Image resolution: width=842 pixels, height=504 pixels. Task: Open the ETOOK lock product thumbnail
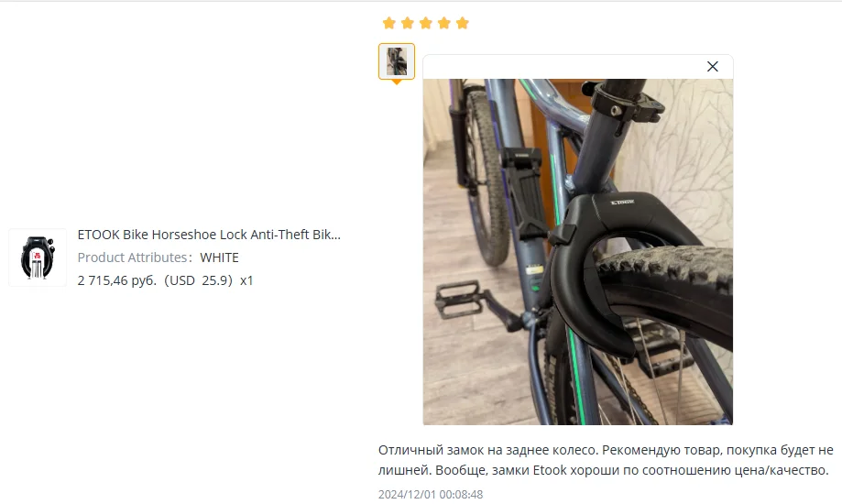coord(38,257)
